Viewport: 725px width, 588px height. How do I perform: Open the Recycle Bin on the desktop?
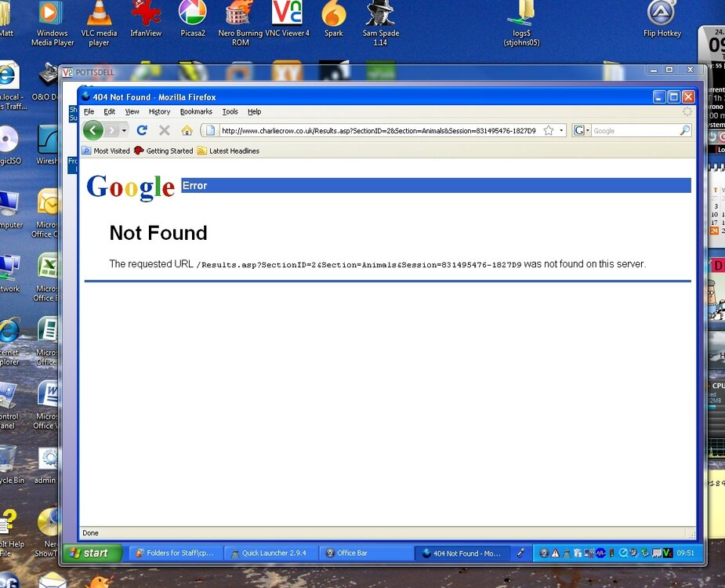(9, 465)
